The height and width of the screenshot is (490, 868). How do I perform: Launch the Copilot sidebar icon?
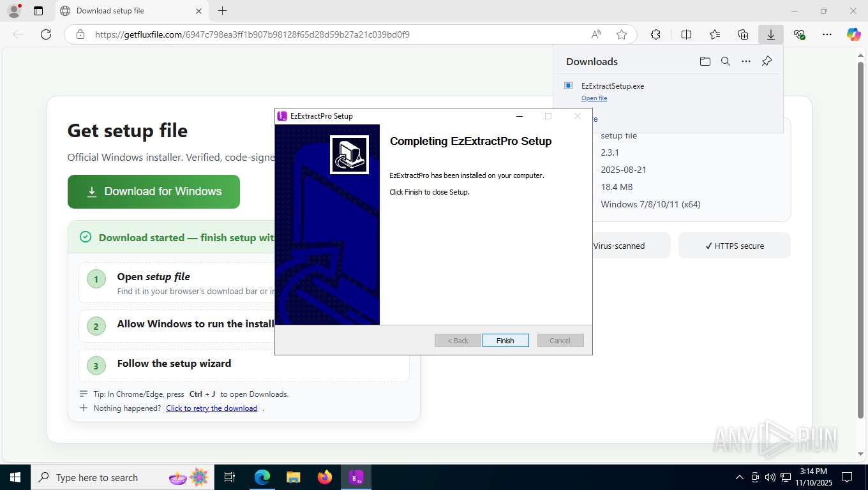(854, 34)
